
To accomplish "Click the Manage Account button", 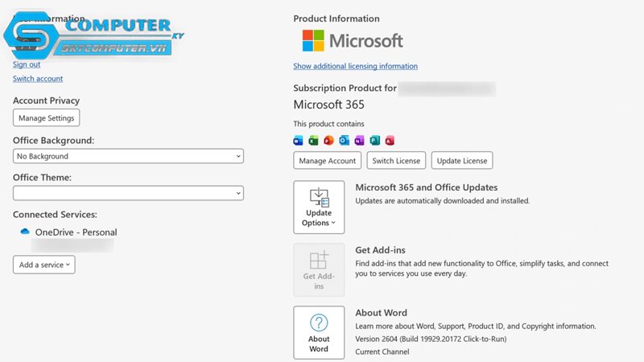I will (328, 160).
